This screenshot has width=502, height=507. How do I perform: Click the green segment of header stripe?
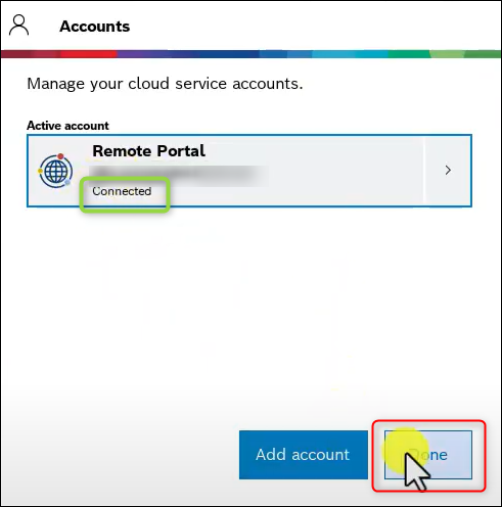[x=409, y=54]
